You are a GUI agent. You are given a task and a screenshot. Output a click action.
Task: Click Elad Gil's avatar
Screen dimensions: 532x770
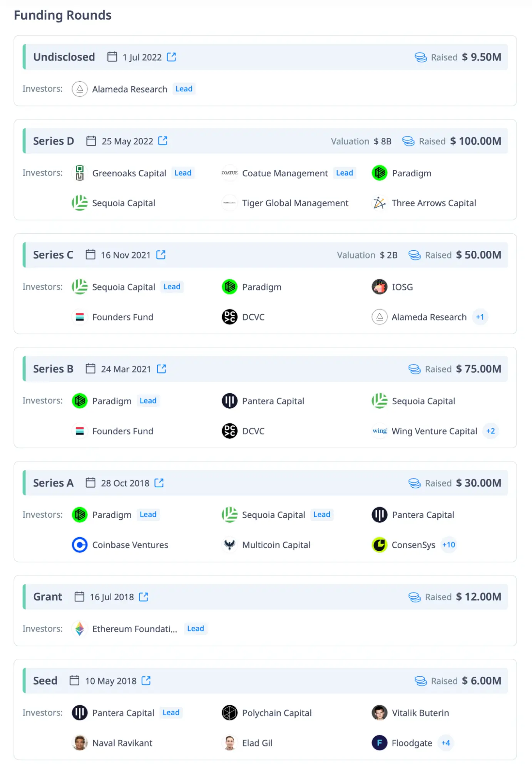[x=229, y=743]
